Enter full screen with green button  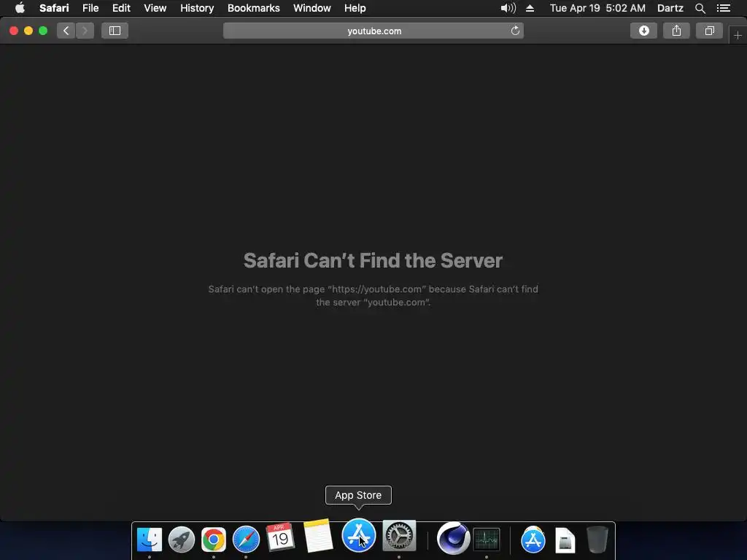(x=43, y=31)
